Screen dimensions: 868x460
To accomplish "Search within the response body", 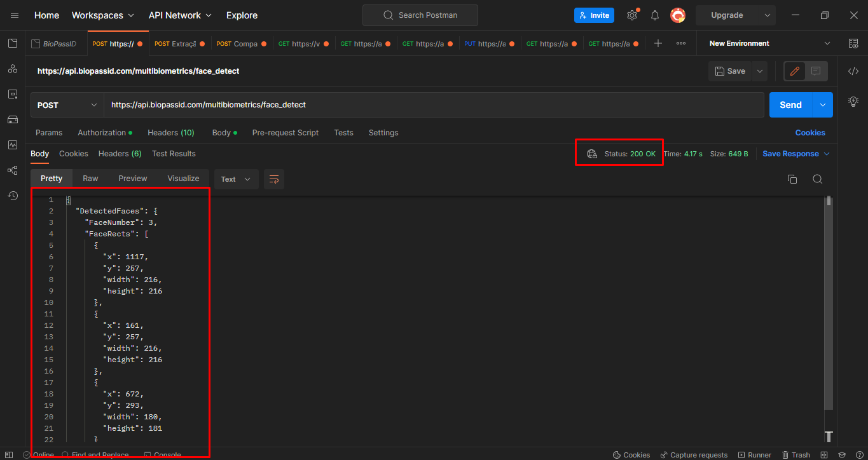I will point(818,179).
